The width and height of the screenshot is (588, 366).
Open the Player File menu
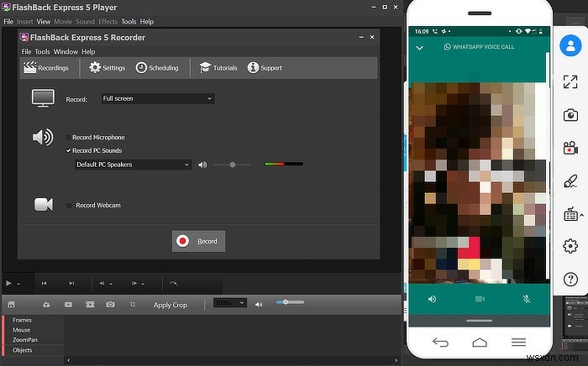[8, 22]
